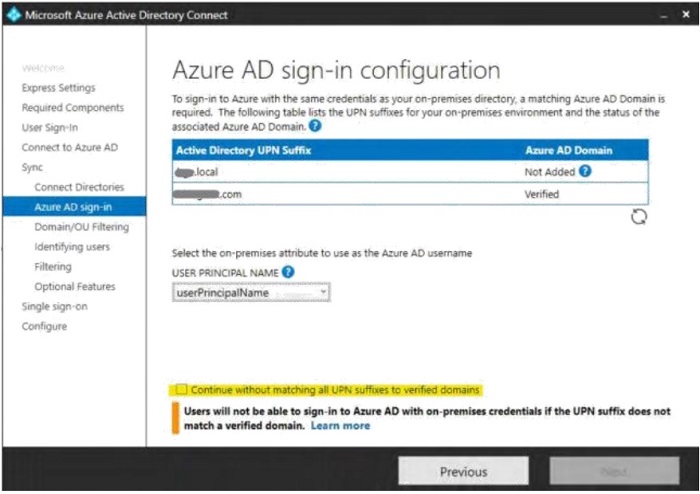
Task: Click the Previous button
Action: click(463, 470)
